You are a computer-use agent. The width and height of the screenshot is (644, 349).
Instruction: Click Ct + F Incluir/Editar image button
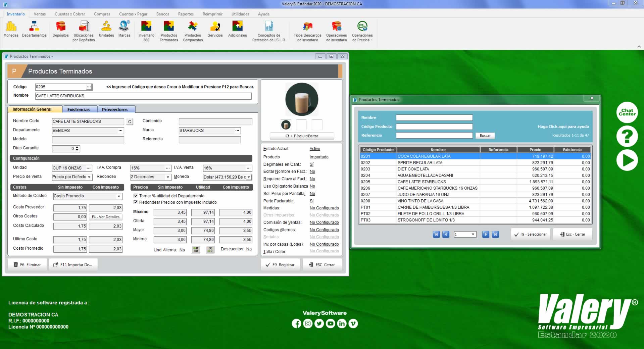(x=302, y=136)
